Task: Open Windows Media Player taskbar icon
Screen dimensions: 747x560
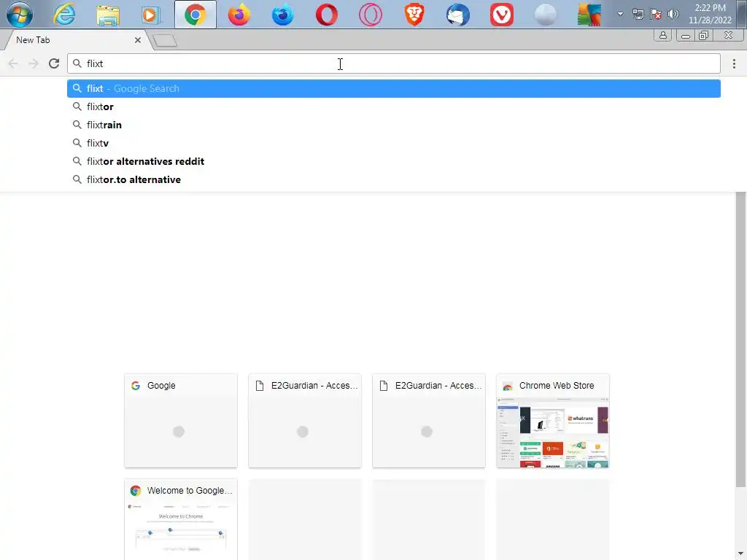Action: 151,15
